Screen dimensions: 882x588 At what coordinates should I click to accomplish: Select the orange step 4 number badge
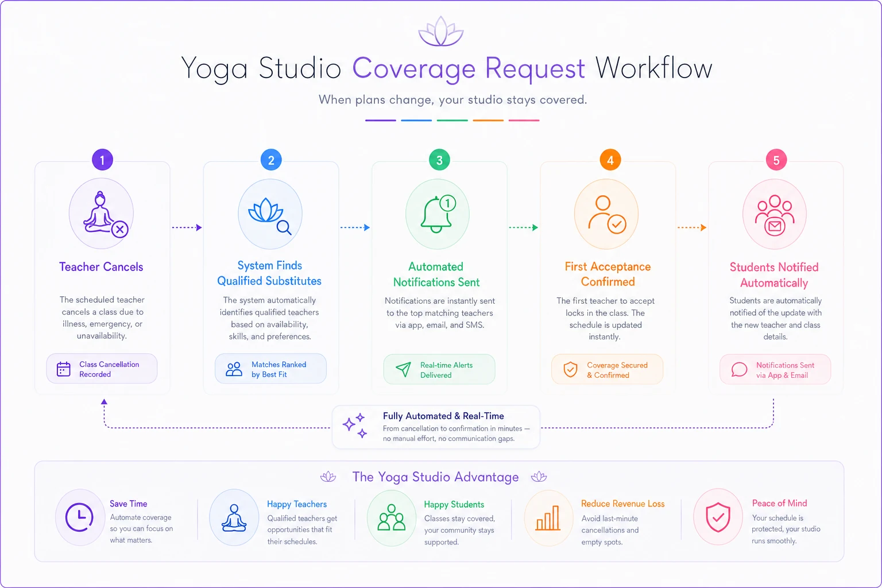click(610, 160)
